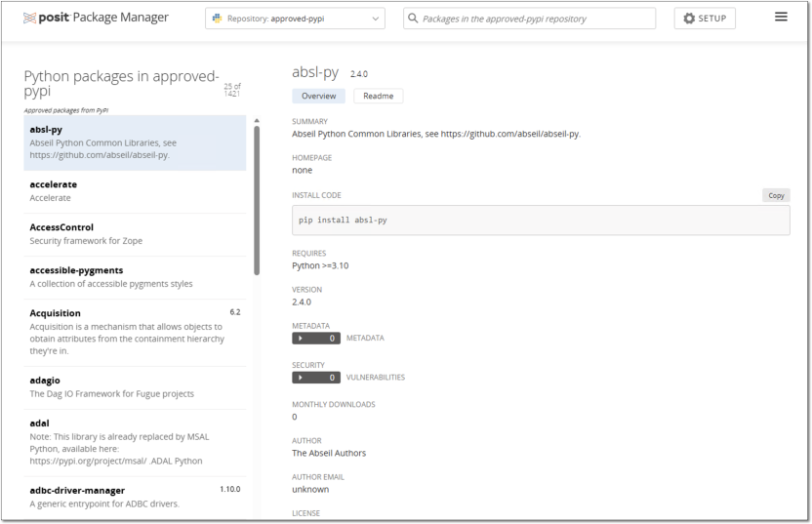The width and height of the screenshot is (812, 524).
Task: Click the absl-py detail heading
Action: [315, 72]
